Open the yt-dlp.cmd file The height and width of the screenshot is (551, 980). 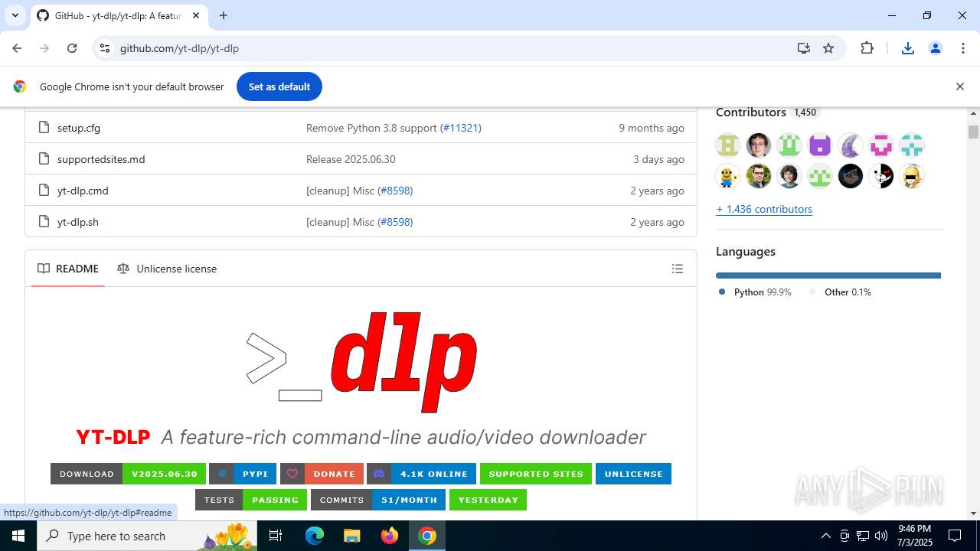(x=83, y=191)
